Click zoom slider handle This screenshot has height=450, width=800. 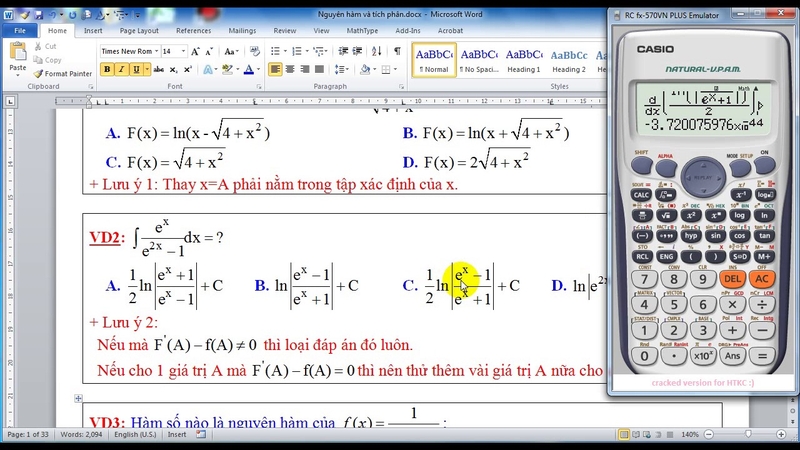(x=747, y=434)
